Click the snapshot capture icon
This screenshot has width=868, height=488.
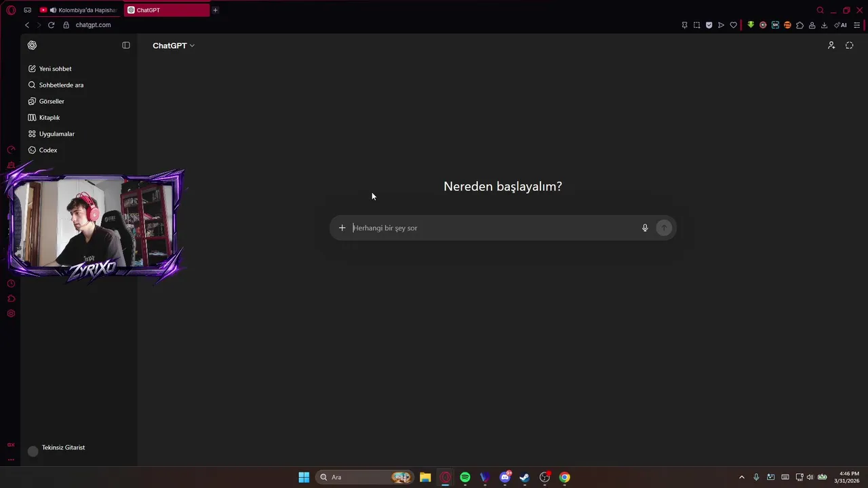[x=696, y=25]
